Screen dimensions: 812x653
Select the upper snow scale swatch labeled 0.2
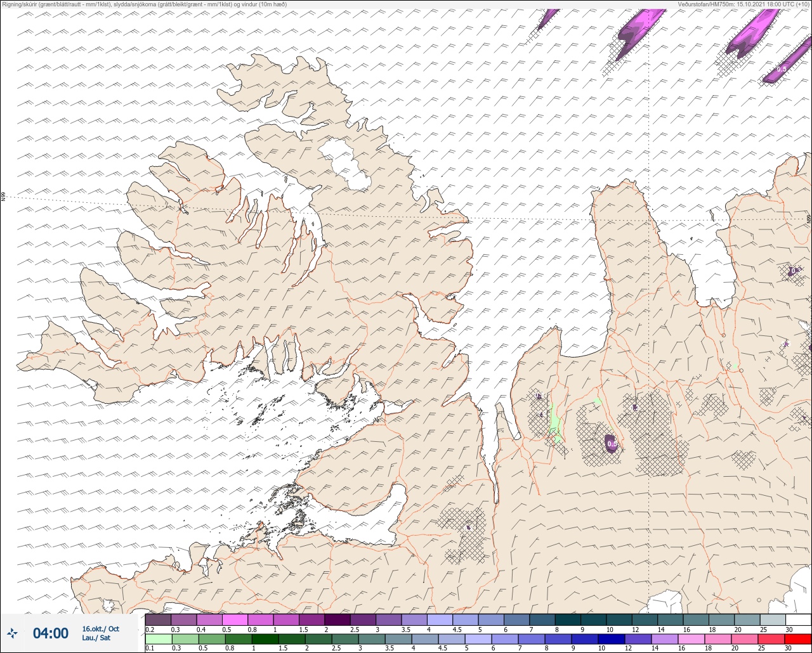[158, 619]
